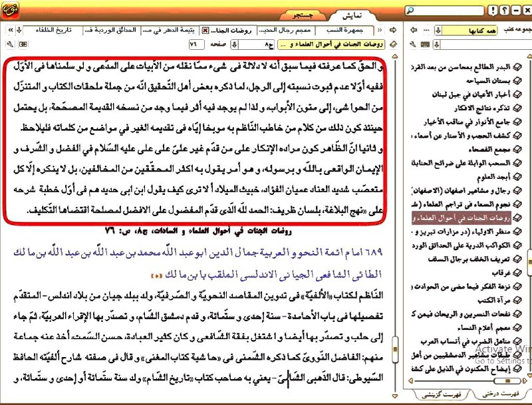Switch to the نمايش tab
Image resolution: width=532 pixels, height=405 pixels.
[x=352, y=15]
